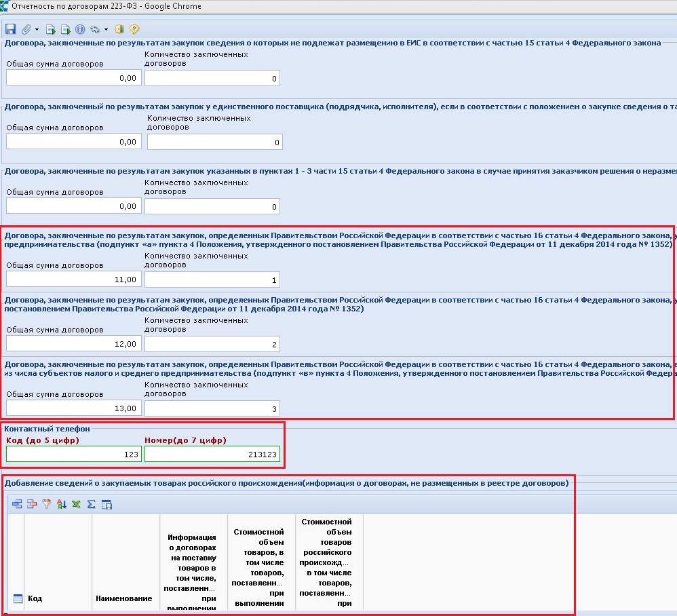Click the Наименование column header

[x=123, y=598]
